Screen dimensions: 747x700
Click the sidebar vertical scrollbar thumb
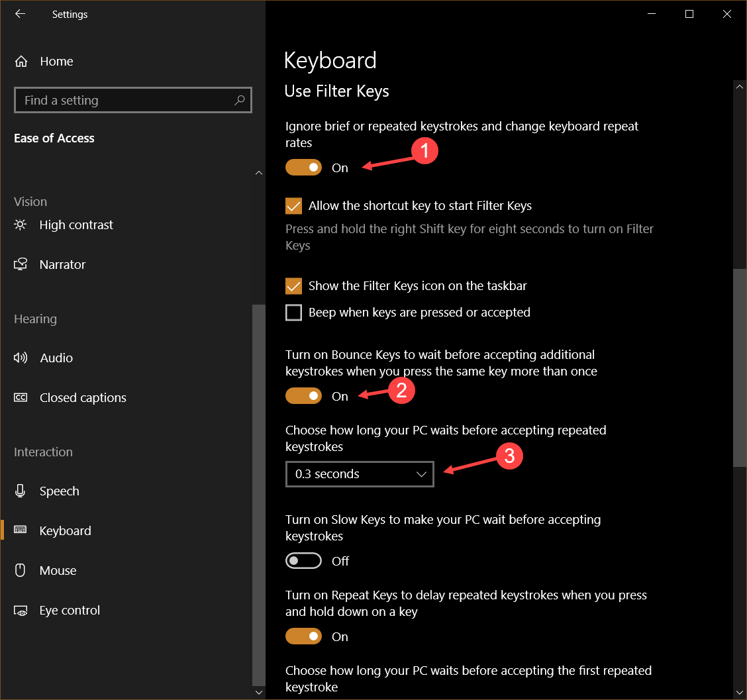coord(259,495)
